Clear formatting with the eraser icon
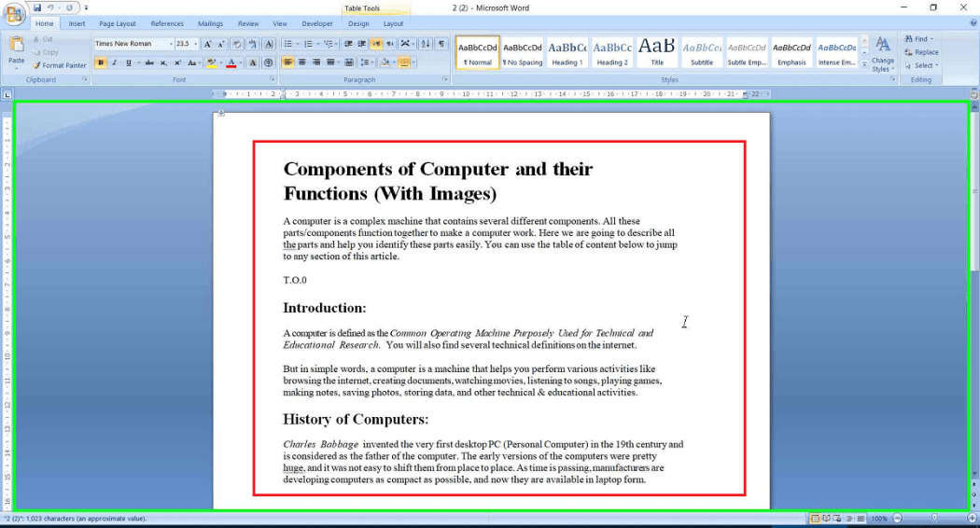This screenshot has height=528, width=980. point(236,44)
